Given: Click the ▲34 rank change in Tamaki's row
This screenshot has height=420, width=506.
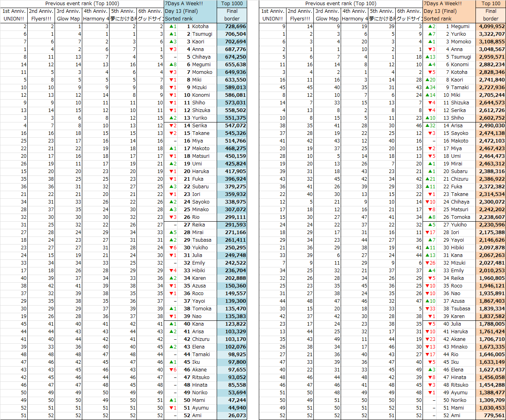Looking at the screenshot, I should tap(430, 88).
